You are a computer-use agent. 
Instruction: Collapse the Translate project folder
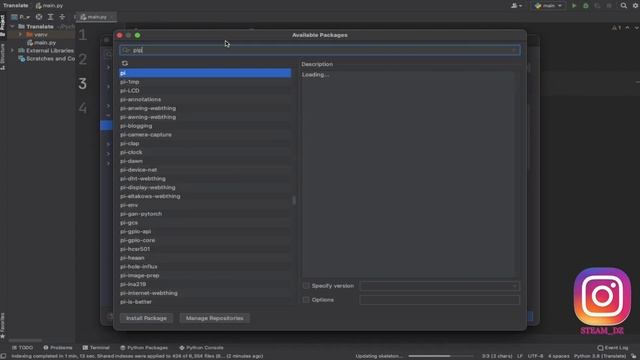pos(13,27)
